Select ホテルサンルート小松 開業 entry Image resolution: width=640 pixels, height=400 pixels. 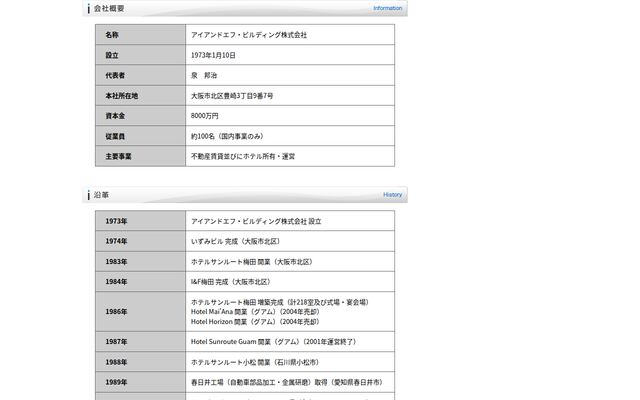[x=256, y=362]
